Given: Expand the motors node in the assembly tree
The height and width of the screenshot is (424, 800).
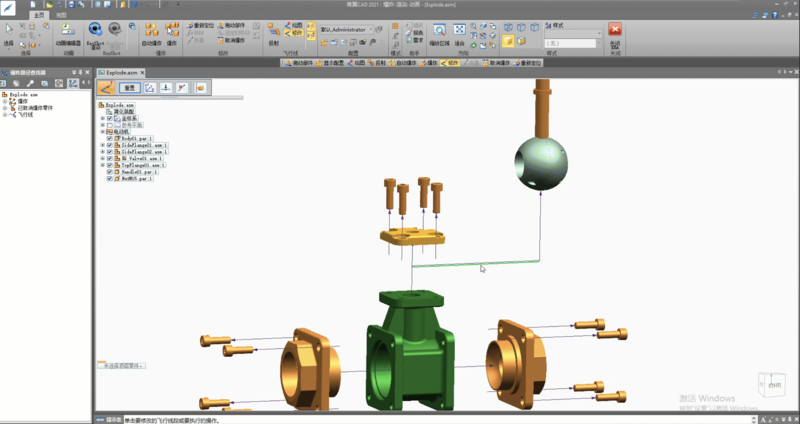Looking at the screenshot, I should pos(103,132).
